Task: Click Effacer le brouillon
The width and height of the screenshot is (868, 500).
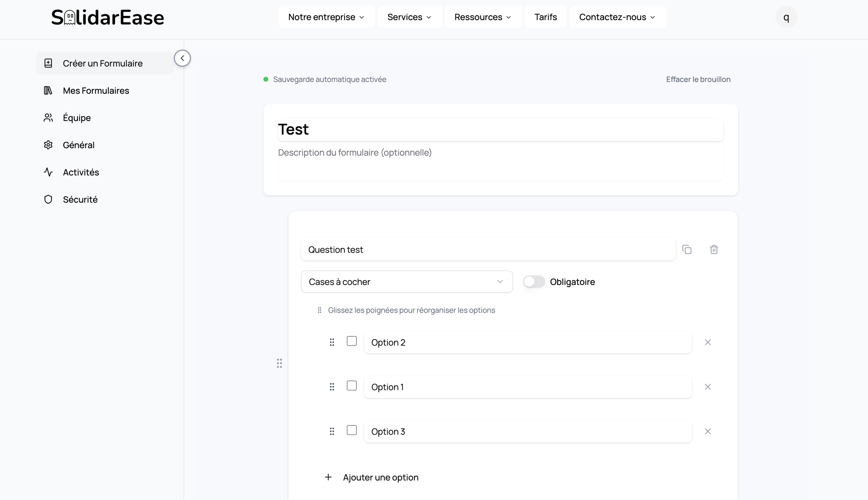Action: [x=698, y=79]
